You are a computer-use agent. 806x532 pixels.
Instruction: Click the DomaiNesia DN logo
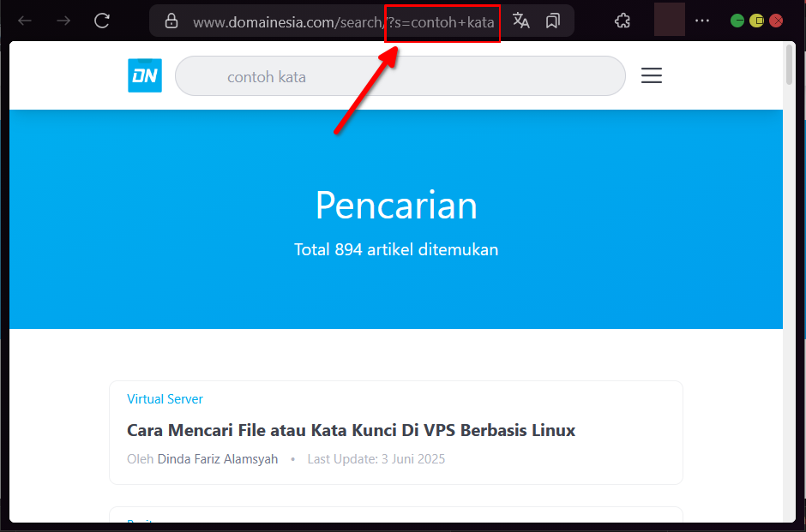click(x=145, y=75)
